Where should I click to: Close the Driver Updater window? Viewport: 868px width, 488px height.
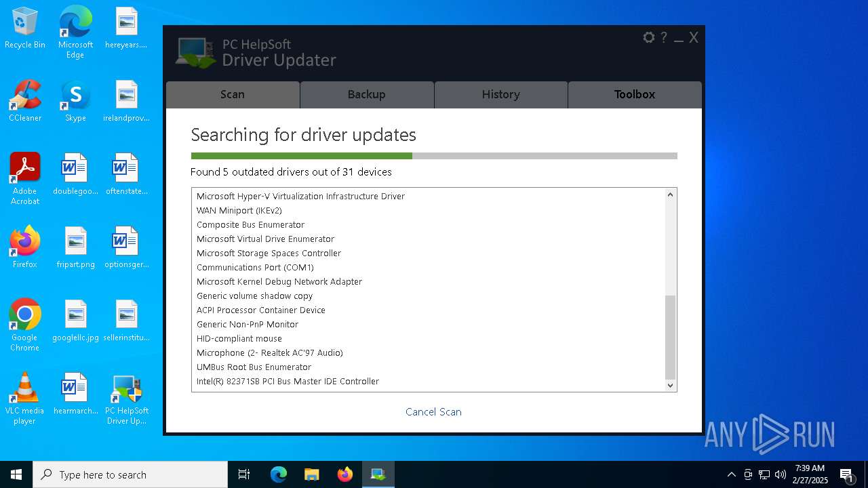tap(694, 38)
